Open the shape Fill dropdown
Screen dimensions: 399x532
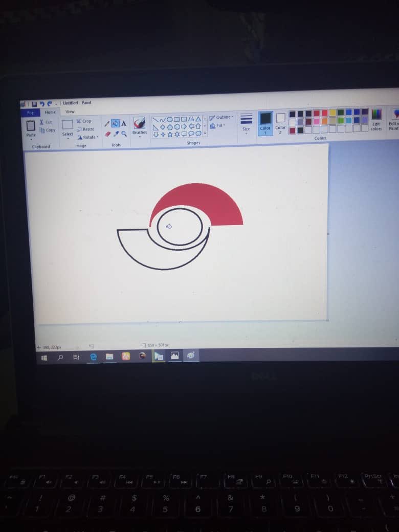click(218, 125)
